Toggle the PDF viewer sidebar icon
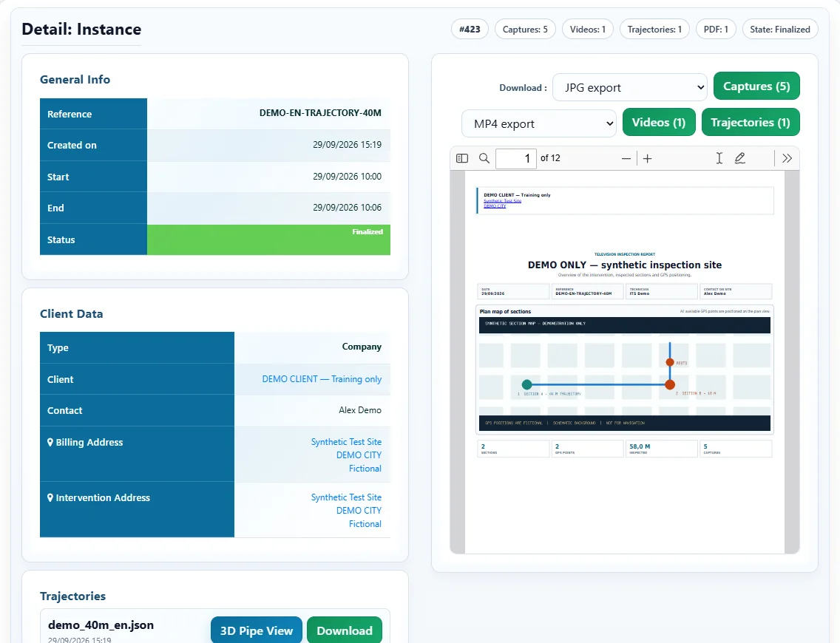The image size is (840, 643). tap(462, 158)
